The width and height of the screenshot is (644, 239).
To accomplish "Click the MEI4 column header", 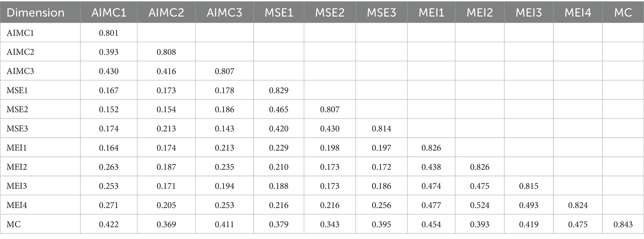I will pyautogui.click(x=578, y=12).
